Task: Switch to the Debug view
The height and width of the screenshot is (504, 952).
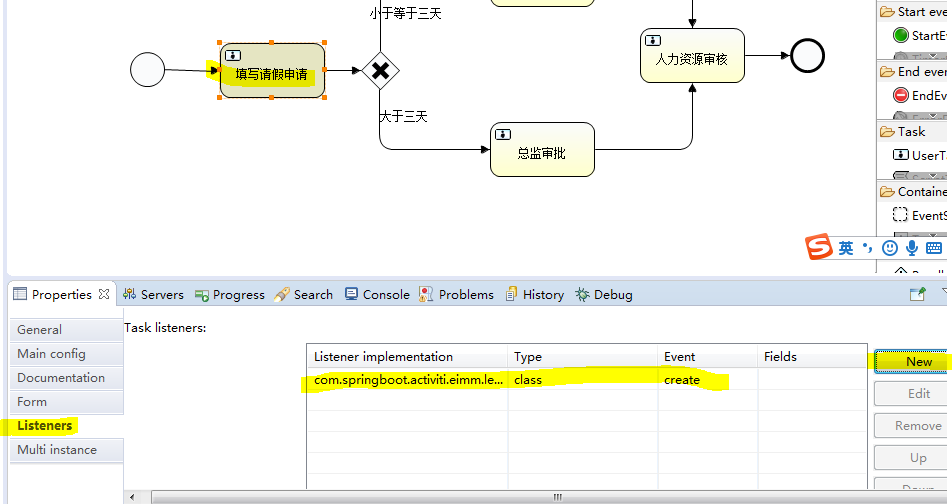Action: point(604,295)
